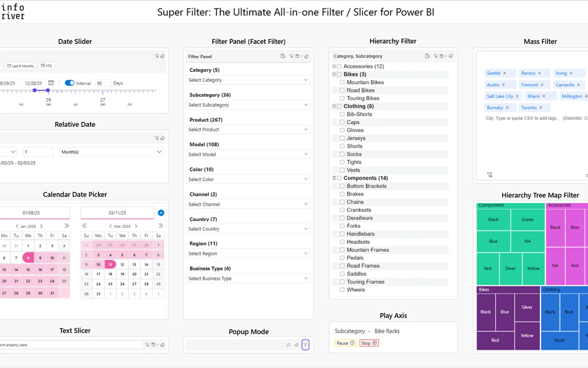Click the 03/11/25 date input field
The image size is (588, 368).
coord(117,213)
